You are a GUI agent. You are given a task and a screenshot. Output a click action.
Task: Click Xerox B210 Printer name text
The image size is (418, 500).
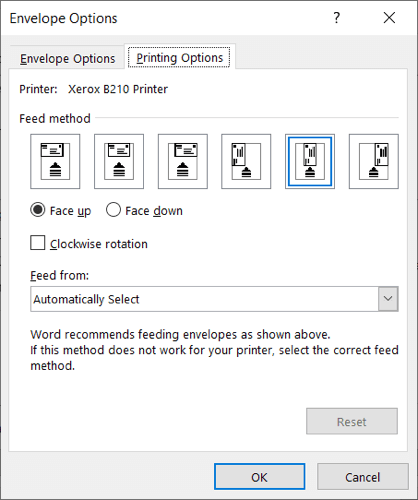[x=118, y=89]
